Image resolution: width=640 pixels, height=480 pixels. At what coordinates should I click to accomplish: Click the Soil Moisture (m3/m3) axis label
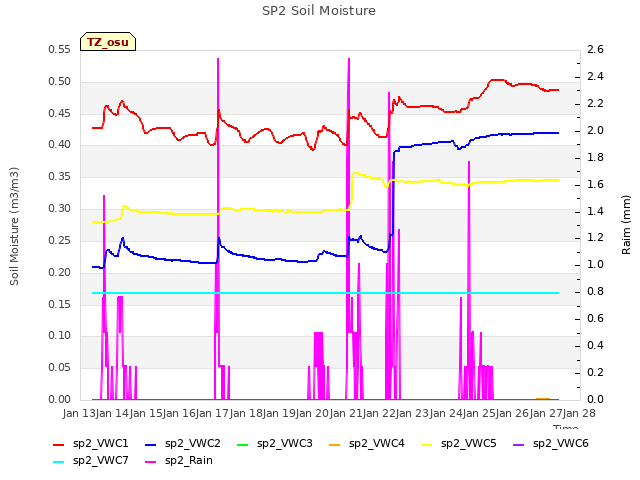[14, 226]
